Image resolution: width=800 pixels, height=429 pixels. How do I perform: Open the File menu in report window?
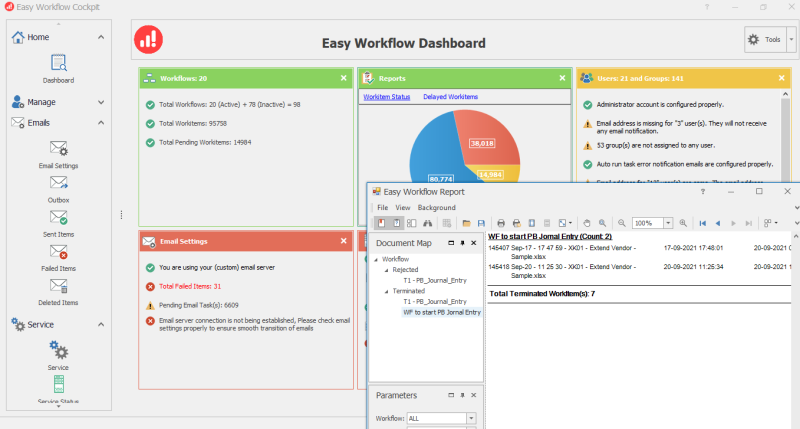point(382,207)
